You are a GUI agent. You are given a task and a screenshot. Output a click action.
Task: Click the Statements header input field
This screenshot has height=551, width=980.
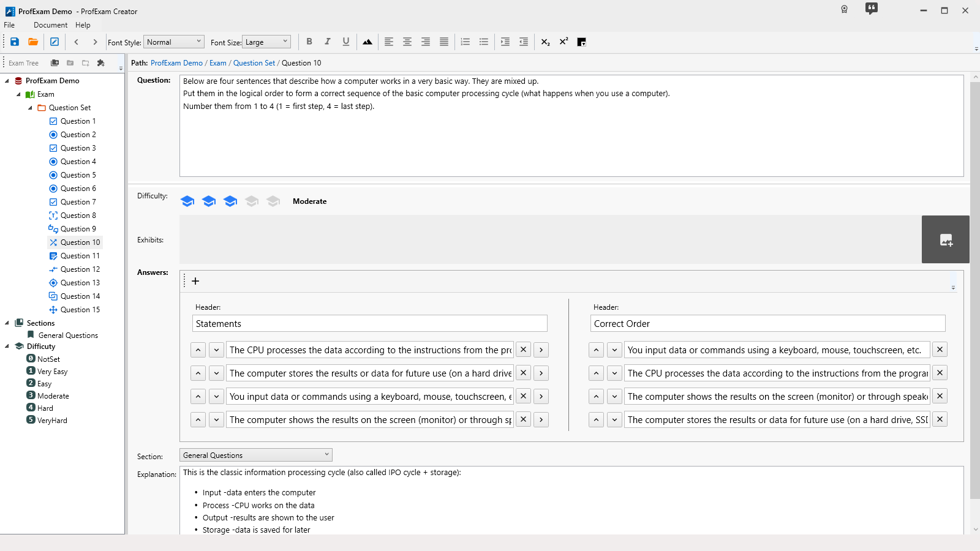(369, 323)
